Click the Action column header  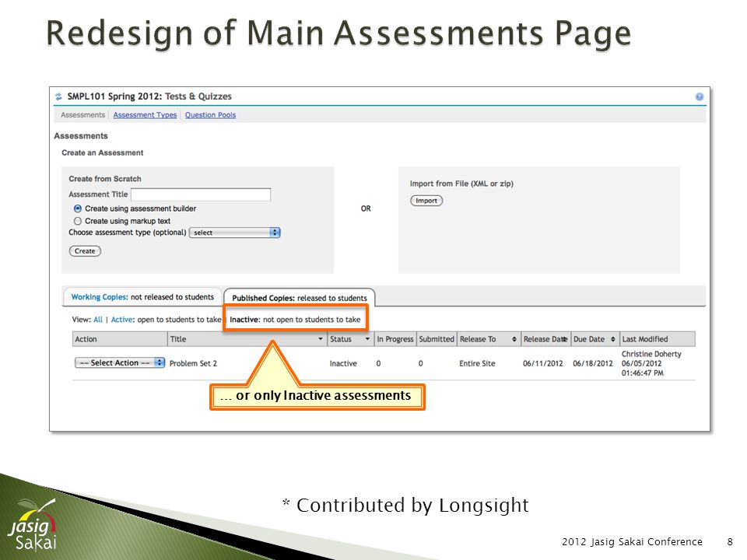coord(120,339)
